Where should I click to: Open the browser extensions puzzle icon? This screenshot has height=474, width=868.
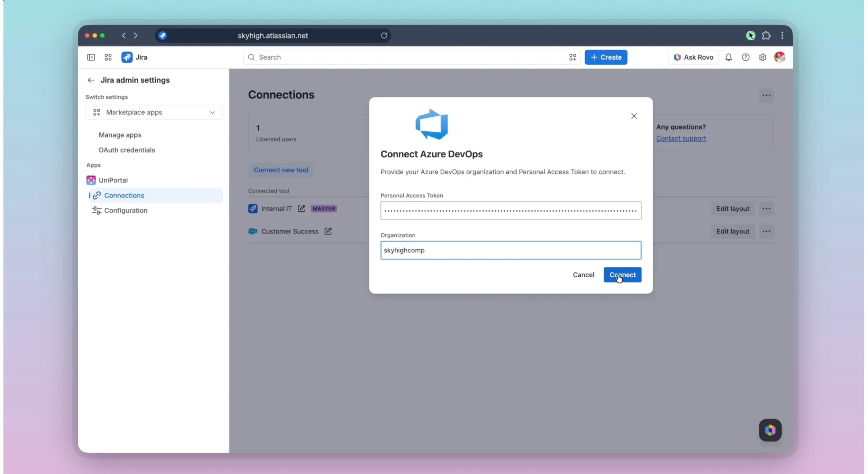pos(766,35)
